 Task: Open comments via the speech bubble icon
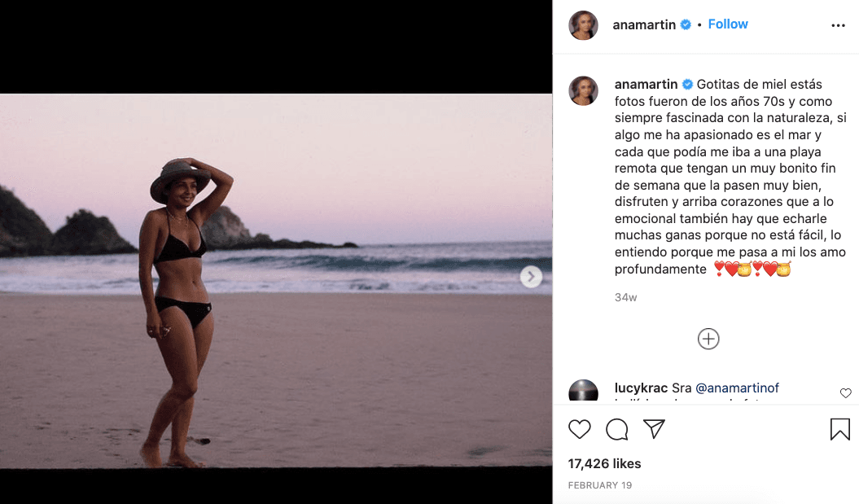point(616,429)
